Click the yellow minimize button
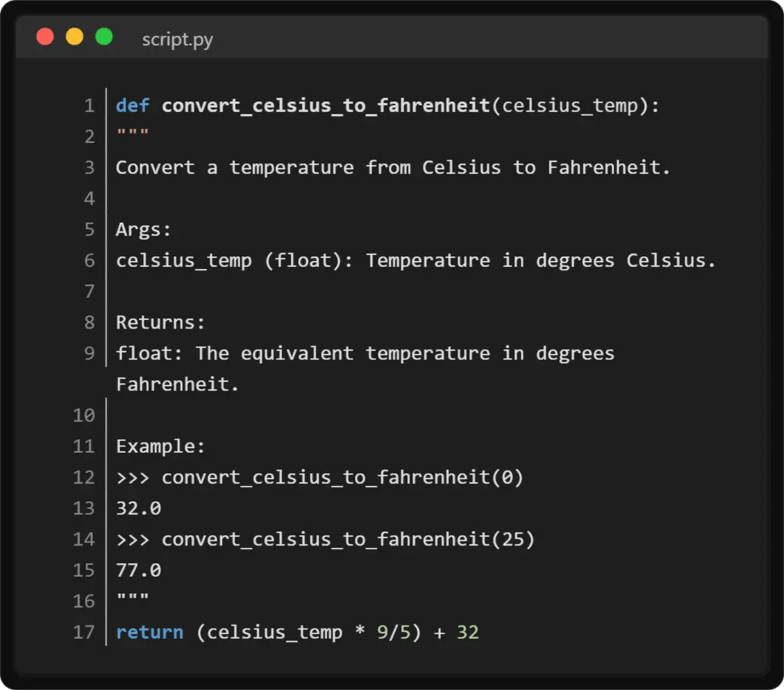The image size is (784, 690). (74, 37)
